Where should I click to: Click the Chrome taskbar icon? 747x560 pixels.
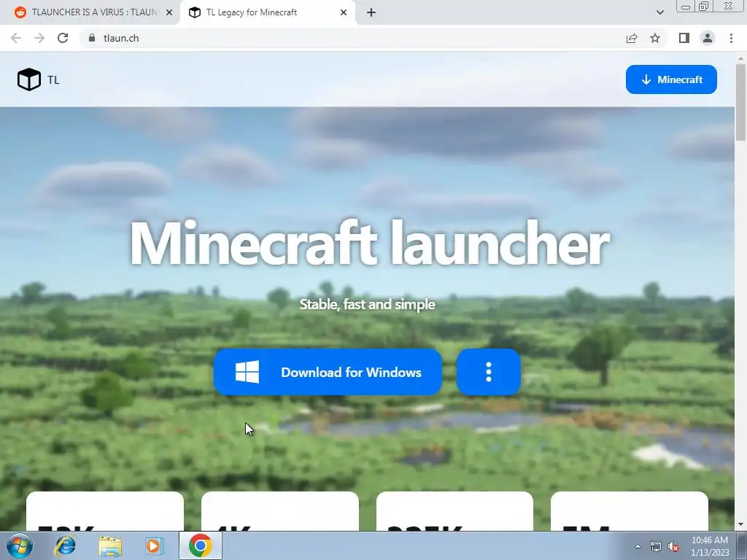coord(200,545)
